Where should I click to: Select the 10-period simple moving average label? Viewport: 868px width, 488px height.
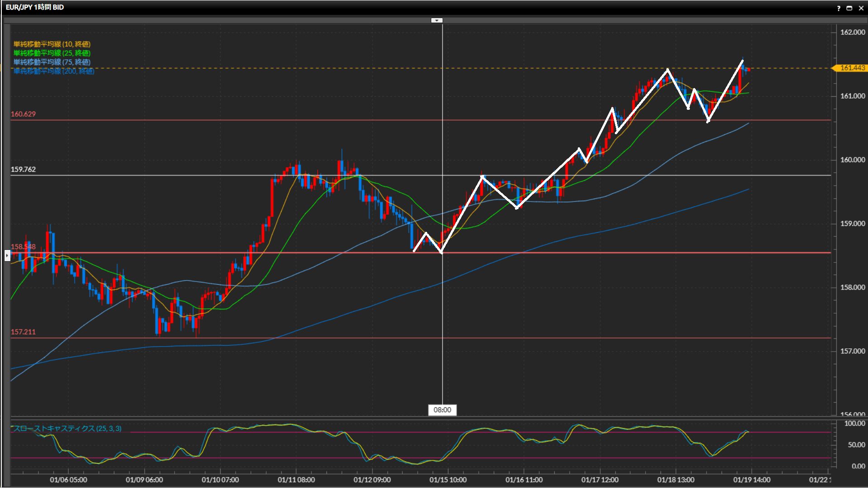[52, 44]
